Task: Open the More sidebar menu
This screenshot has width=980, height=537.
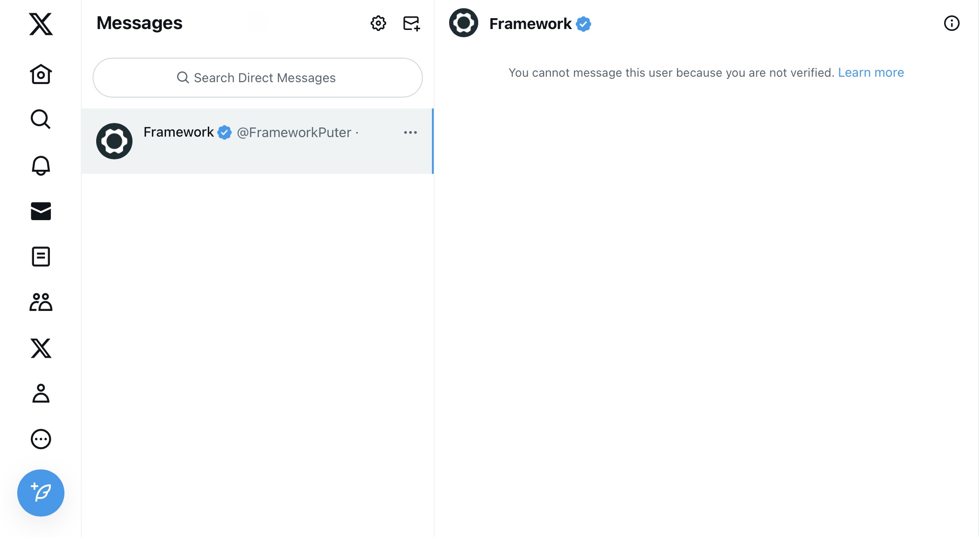Action: [41, 439]
